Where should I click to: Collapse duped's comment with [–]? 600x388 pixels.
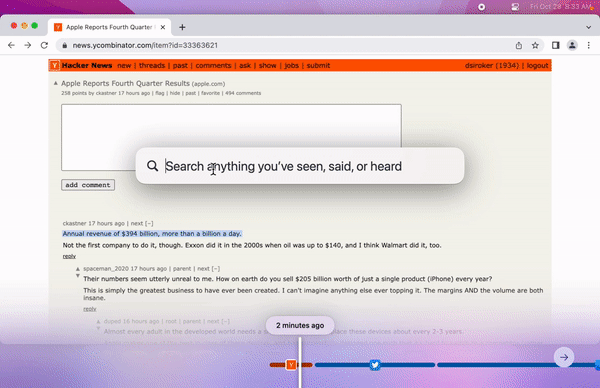click(x=226, y=321)
